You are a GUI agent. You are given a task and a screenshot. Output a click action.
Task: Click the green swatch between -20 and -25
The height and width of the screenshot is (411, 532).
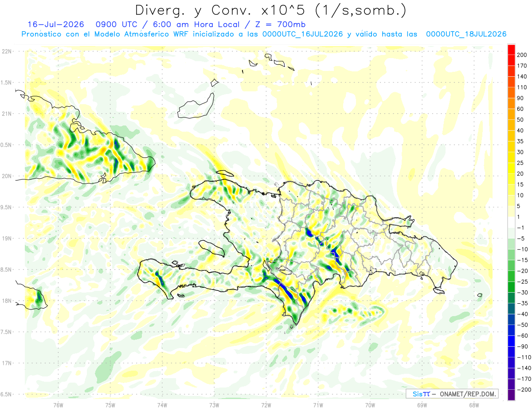(511, 276)
